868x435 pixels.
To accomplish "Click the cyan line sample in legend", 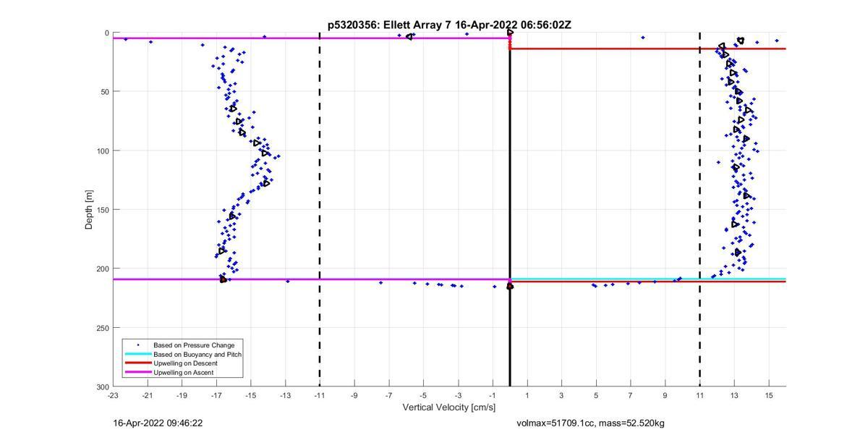I will (x=137, y=355).
